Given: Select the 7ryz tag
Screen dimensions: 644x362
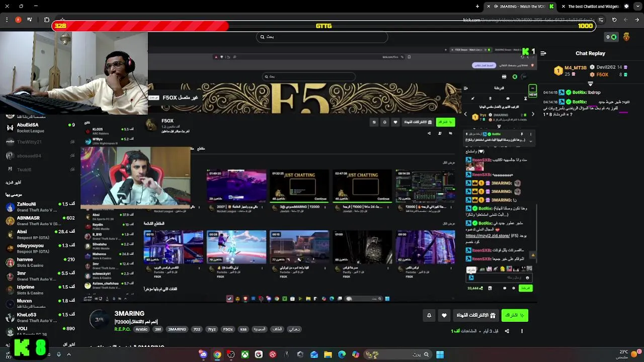Looking at the screenshot, I should click(x=212, y=329).
